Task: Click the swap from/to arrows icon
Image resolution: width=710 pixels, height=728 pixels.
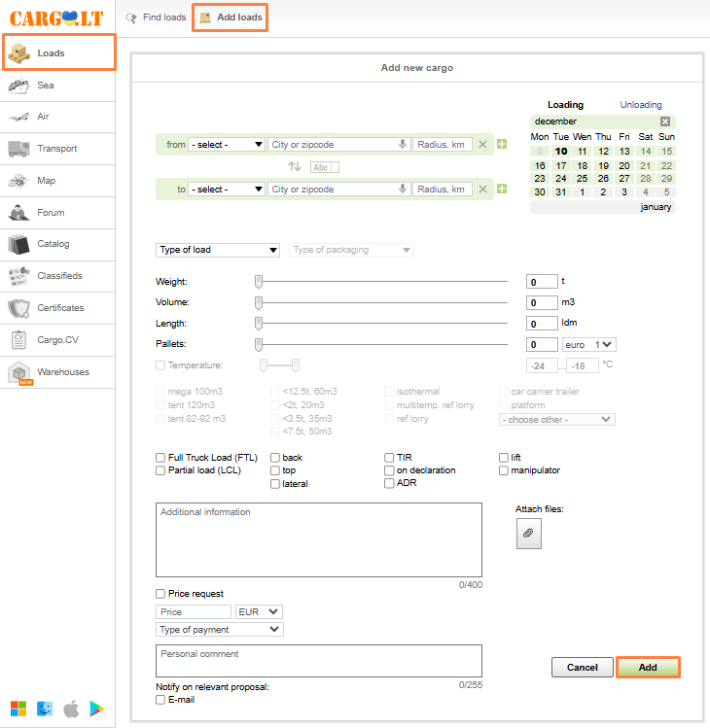Action: pos(295,166)
